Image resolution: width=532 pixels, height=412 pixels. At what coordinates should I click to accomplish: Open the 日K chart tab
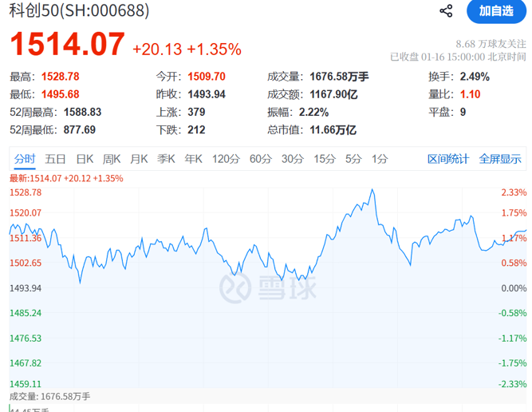(x=85, y=159)
